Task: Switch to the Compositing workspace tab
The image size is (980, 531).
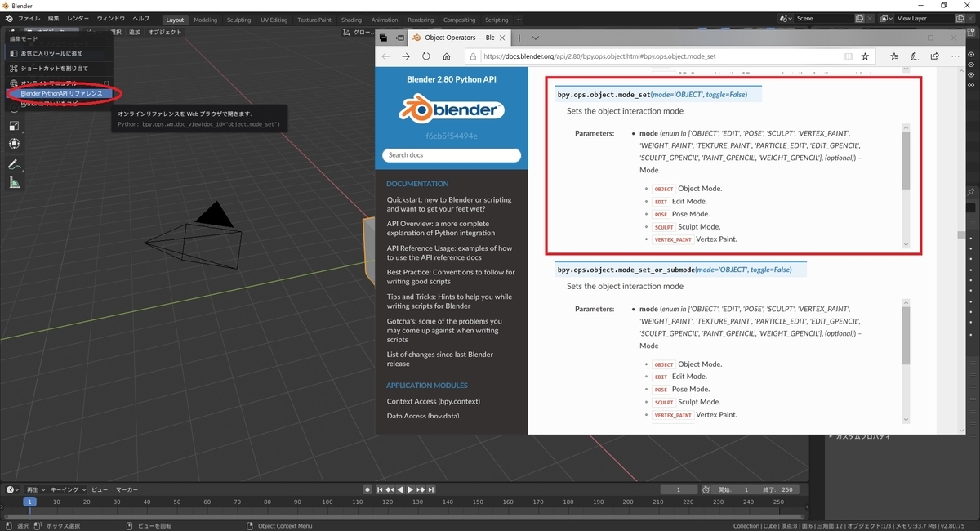Action: click(459, 20)
